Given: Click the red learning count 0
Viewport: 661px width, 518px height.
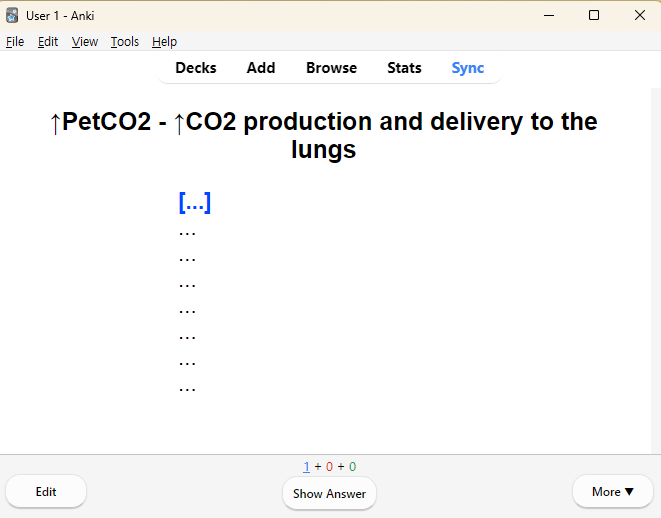Looking at the screenshot, I should tap(329, 467).
